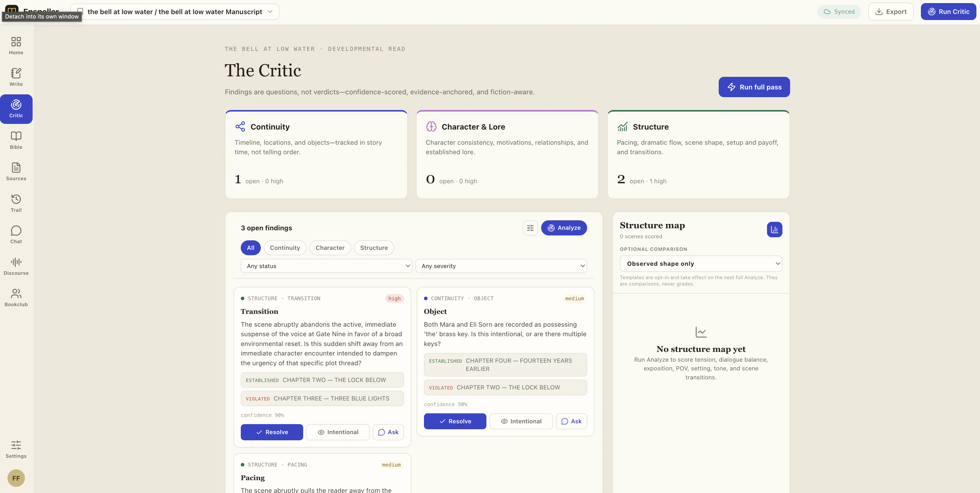The height and width of the screenshot is (493, 980).
Task: Click the FF user avatar
Action: 16,478
